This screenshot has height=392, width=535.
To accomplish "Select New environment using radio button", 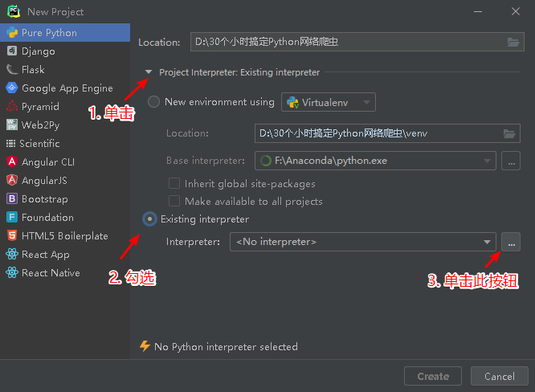I will point(154,102).
